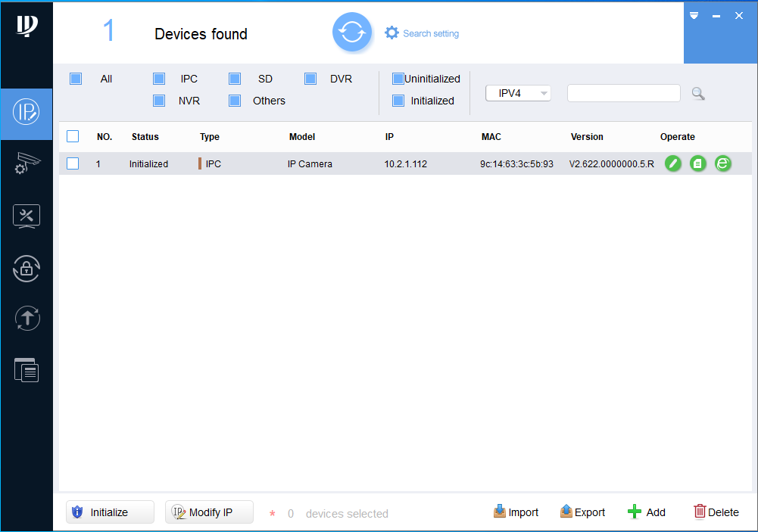Toggle the All filter checkbox
This screenshot has width=758, height=532.
(x=76, y=79)
